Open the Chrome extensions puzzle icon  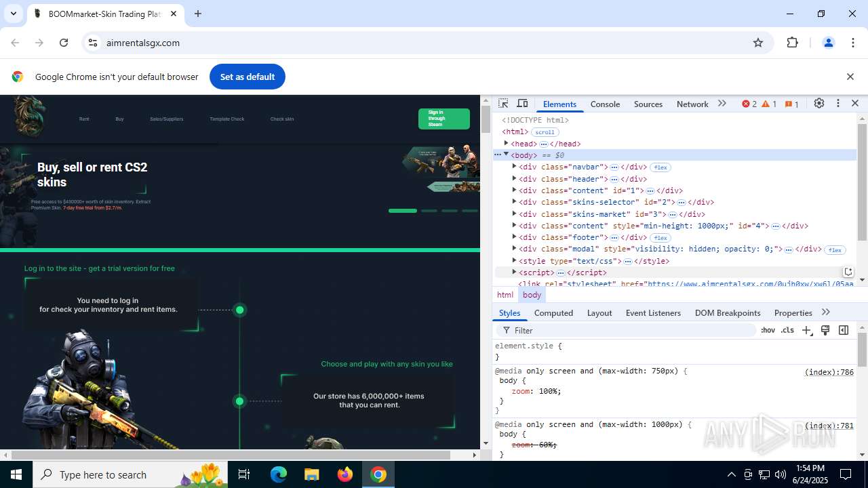[x=792, y=43]
